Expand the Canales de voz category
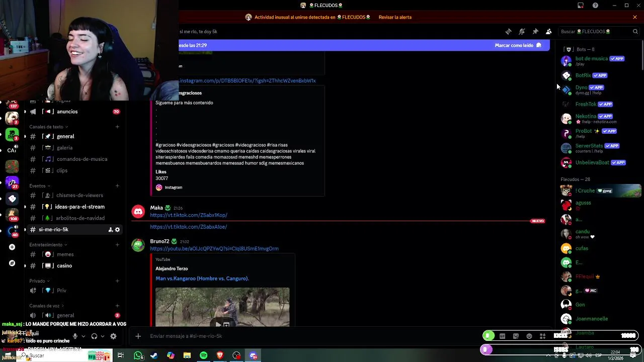 point(46,306)
